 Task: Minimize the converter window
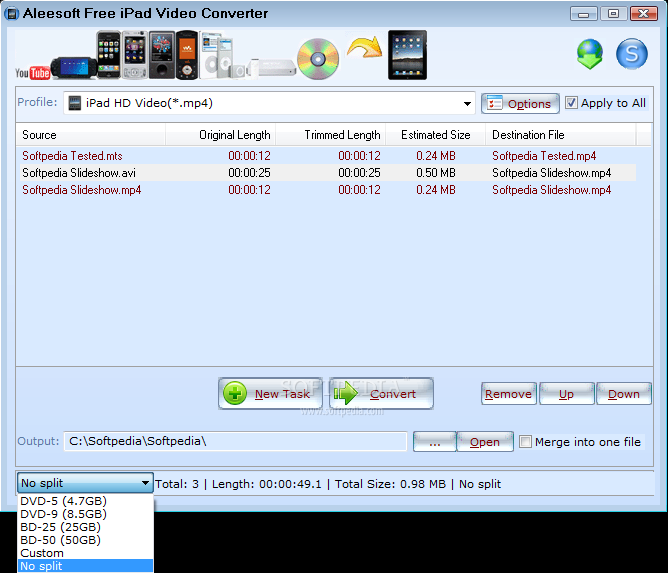point(583,14)
